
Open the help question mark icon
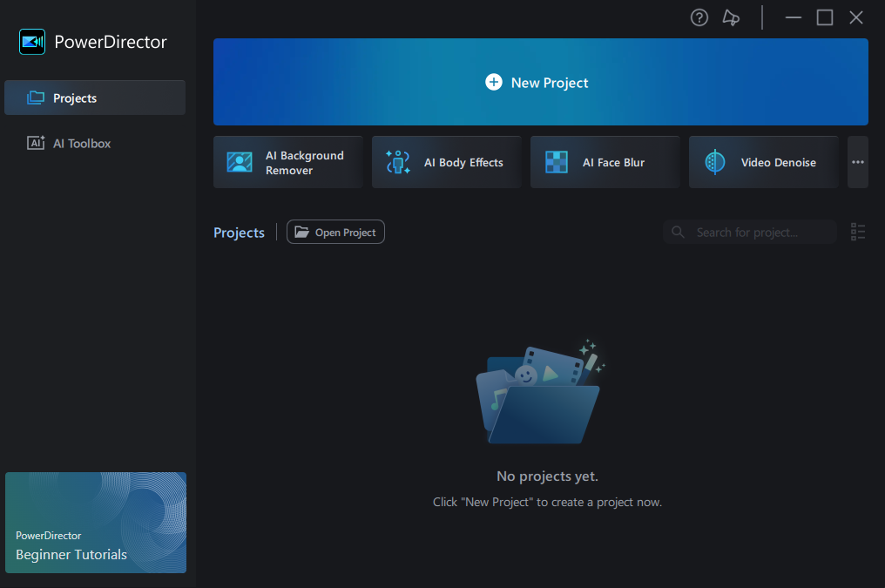pyautogui.click(x=699, y=18)
